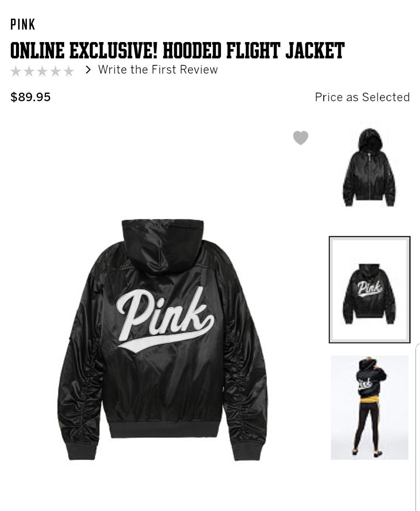Click the Hooded Flight Jacket product title
Image resolution: width=420 pixels, height=511 pixels.
[177, 51]
